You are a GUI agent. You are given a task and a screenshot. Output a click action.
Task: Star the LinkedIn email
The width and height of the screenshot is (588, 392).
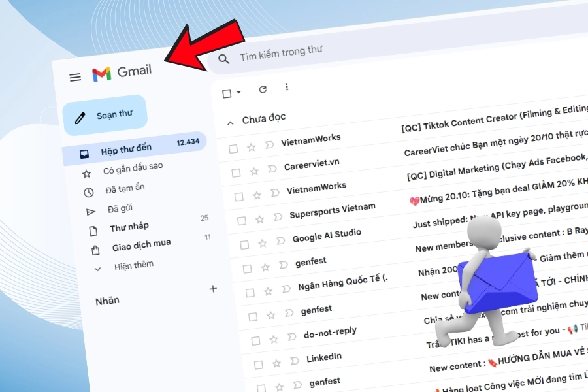276,363
